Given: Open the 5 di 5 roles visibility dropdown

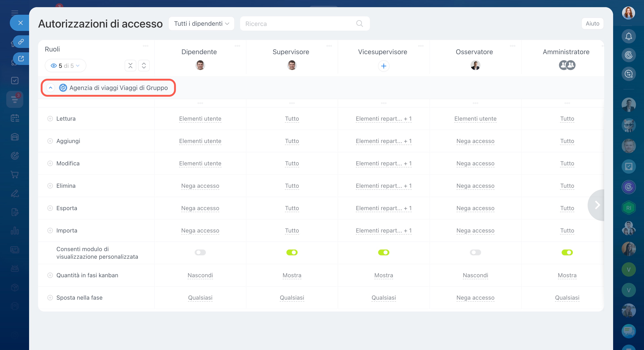Looking at the screenshot, I should click(x=65, y=66).
